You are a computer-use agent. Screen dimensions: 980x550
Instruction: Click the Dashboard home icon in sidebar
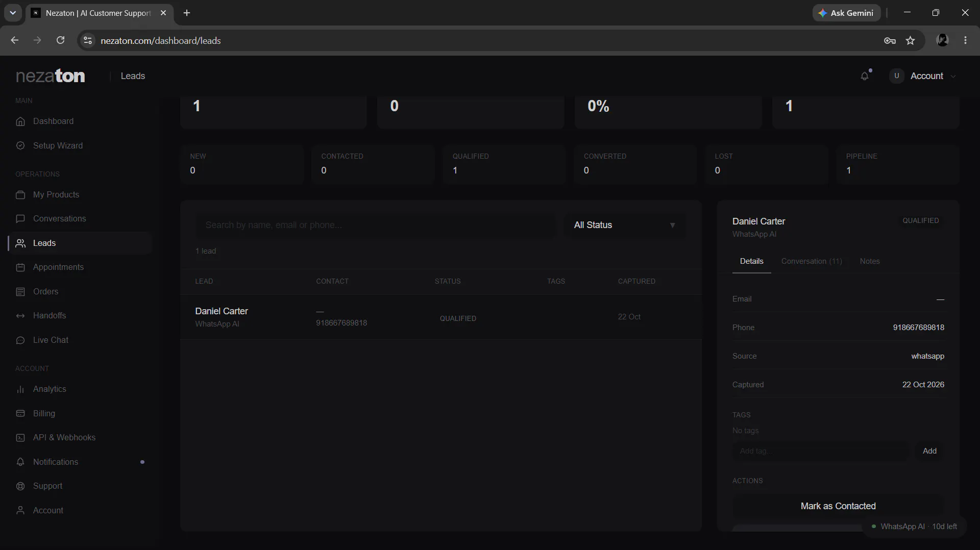20,121
